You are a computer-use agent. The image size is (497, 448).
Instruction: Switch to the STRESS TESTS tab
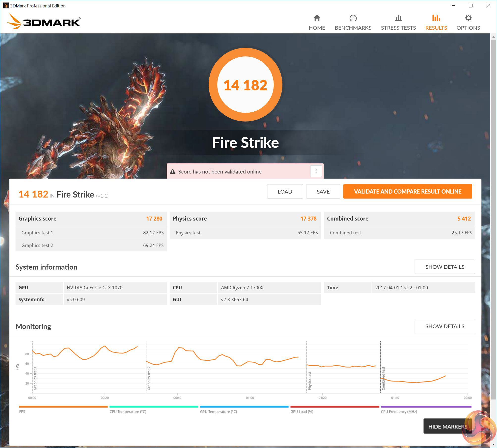398,28
